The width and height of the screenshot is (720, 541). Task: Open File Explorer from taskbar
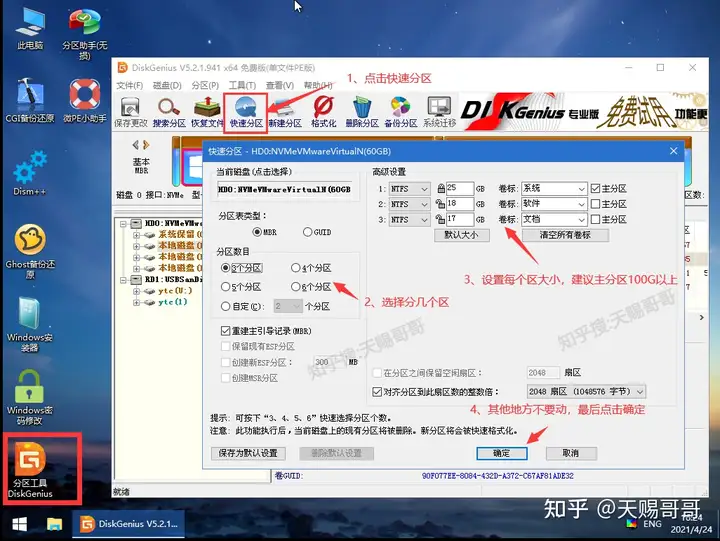tap(54, 524)
